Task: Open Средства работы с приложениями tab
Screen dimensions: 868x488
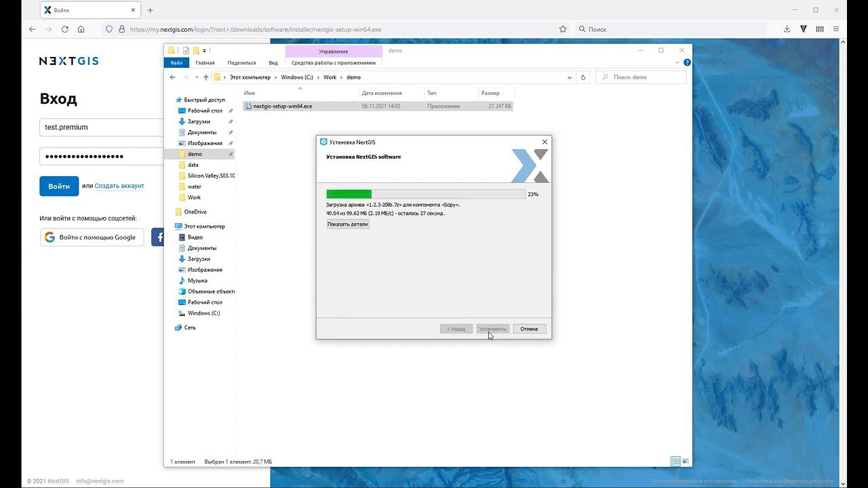Action: pyautogui.click(x=334, y=62)
